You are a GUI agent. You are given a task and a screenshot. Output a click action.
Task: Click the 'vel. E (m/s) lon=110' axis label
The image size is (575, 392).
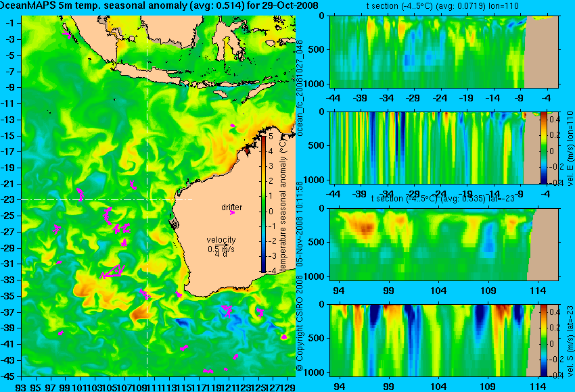click(x=570, y=149)
